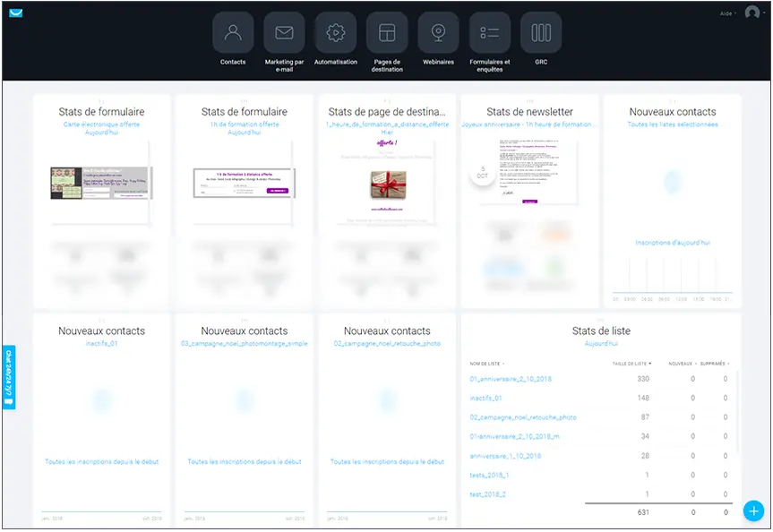Open the Contacts section icon
The width and height of the screenshot is (773, 532).
coord(233,32)
